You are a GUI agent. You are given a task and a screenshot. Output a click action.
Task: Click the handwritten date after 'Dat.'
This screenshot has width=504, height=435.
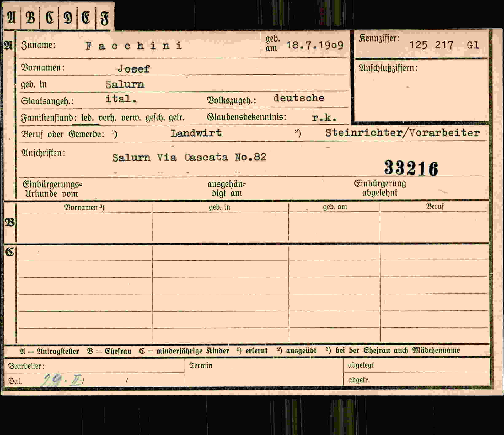62,381
